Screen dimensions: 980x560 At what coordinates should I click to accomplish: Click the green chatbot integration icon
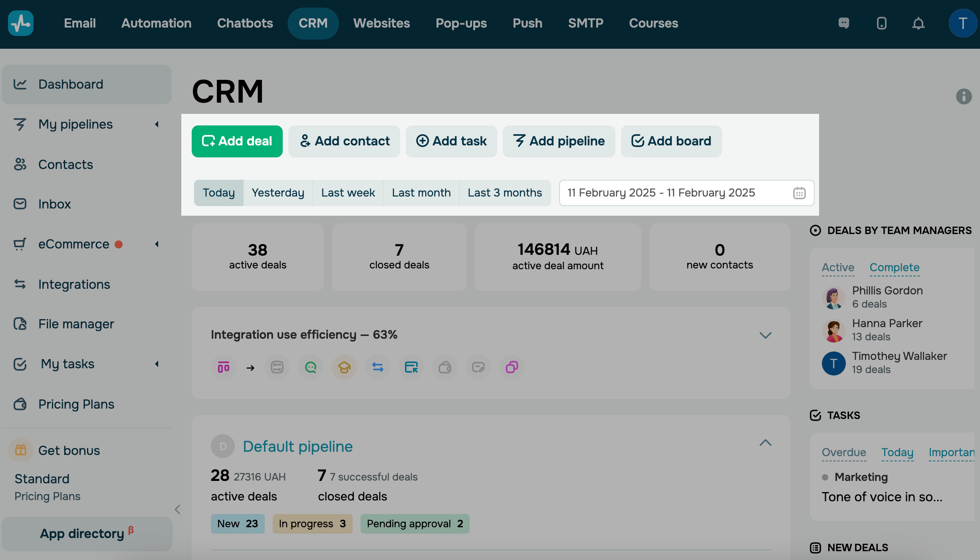click(311, 367)
